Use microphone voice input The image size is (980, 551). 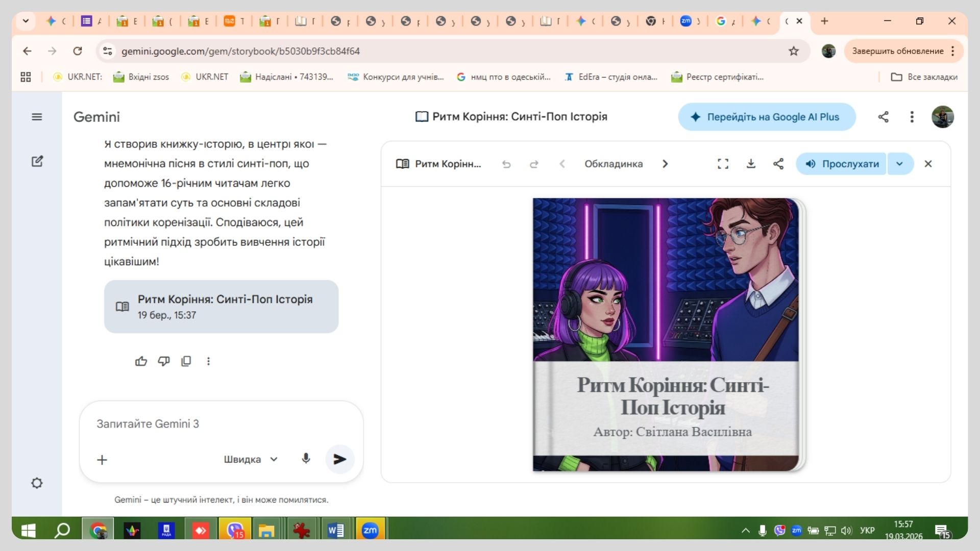point(306,459)
